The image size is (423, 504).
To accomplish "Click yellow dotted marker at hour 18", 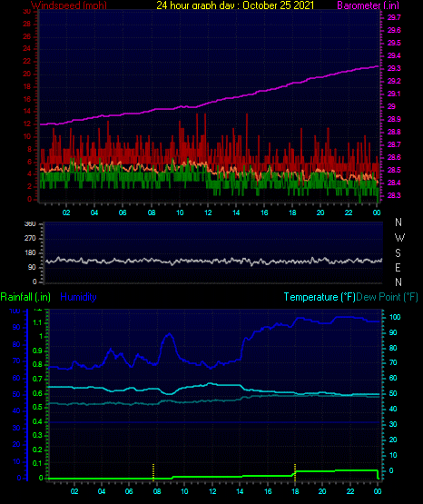I will 295,472.
